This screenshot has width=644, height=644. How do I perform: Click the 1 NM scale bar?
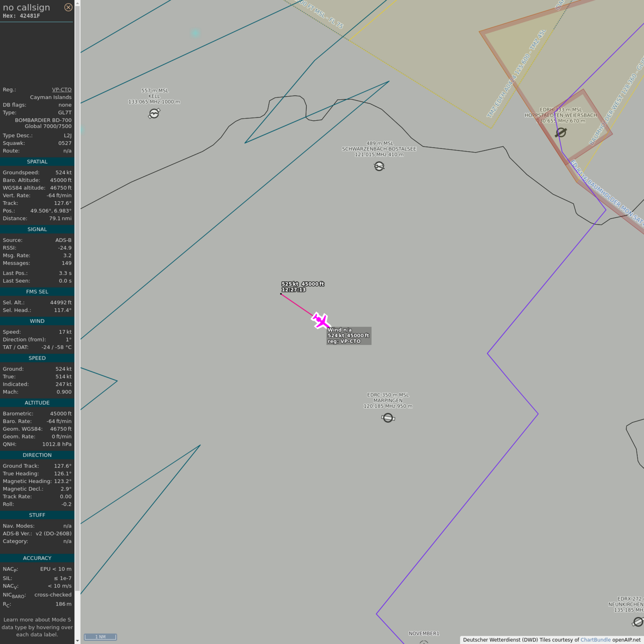pyautogui.click(x=101, y=637)
